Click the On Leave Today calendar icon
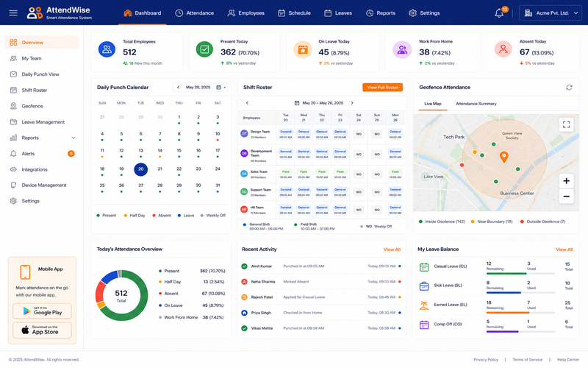 [x=303, y=49]
